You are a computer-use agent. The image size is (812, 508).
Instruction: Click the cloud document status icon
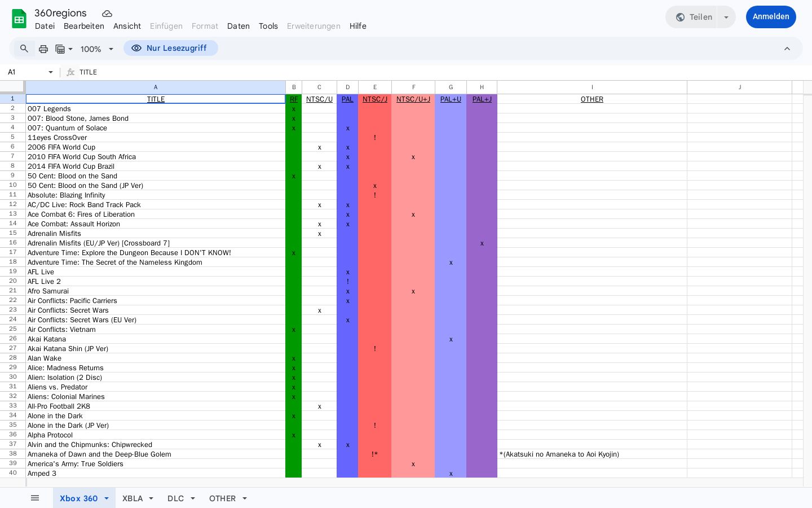(x=107, y=14)
